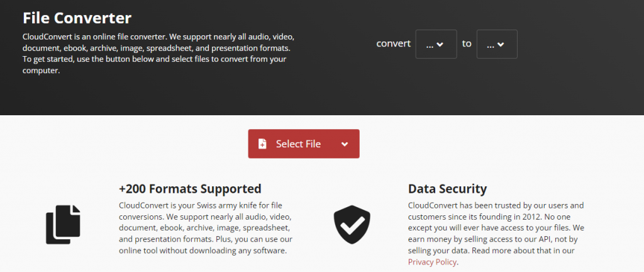Click the shield checkmark icon beside Data Security

(352, 225)
